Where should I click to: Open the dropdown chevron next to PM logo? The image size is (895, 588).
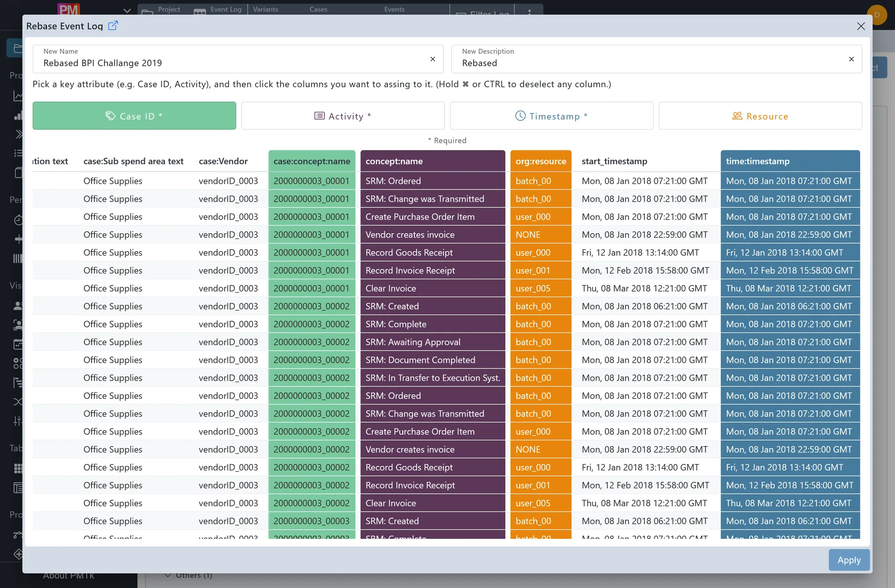coord(127,11)
